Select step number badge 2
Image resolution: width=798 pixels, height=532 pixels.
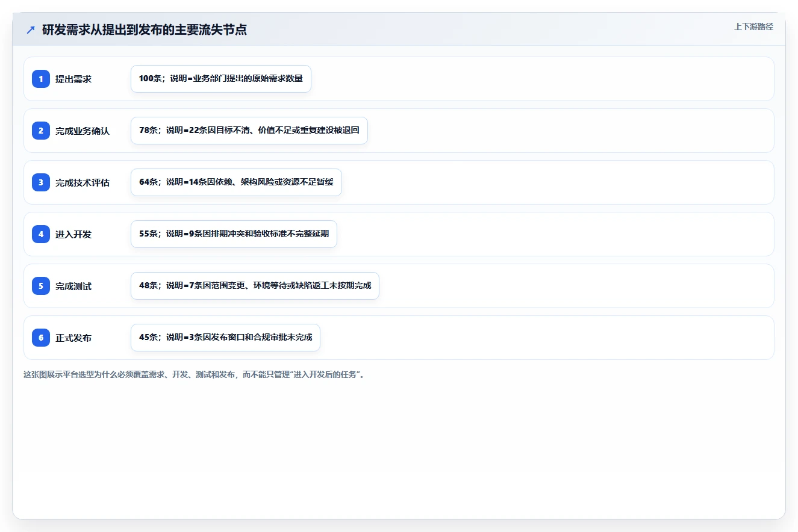41,131
